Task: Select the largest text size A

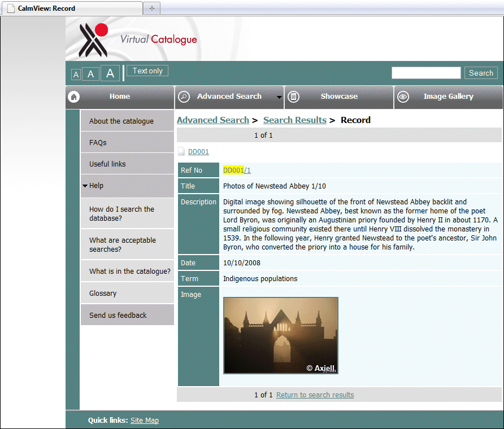Action: click(110, 73)
